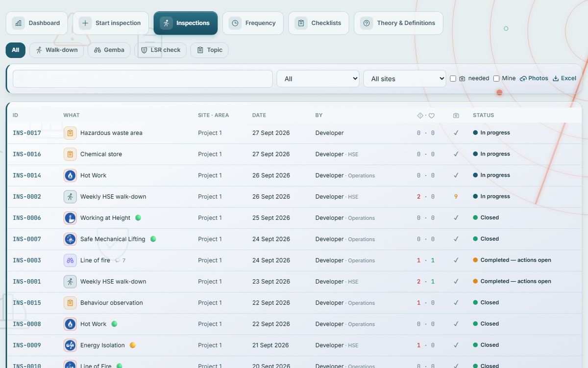Click the Working at Height icon
The height and width of the screenshot is (368, 588).
click(70, 218)
